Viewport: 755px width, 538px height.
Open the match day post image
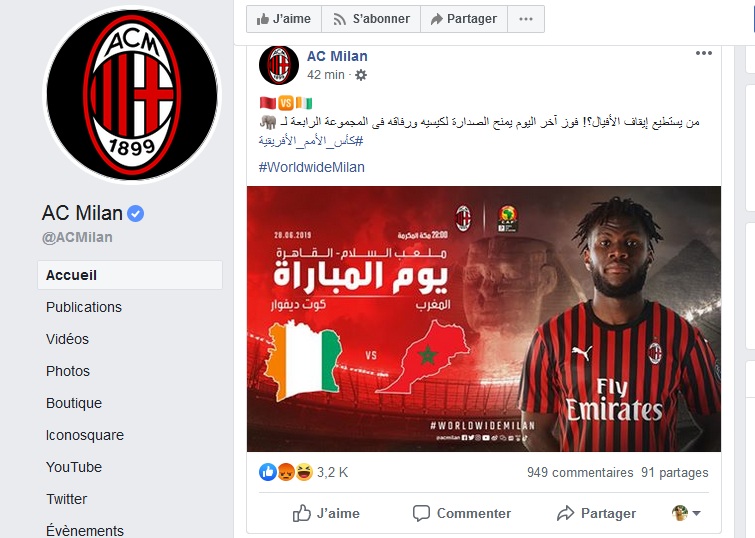[484, 319]
